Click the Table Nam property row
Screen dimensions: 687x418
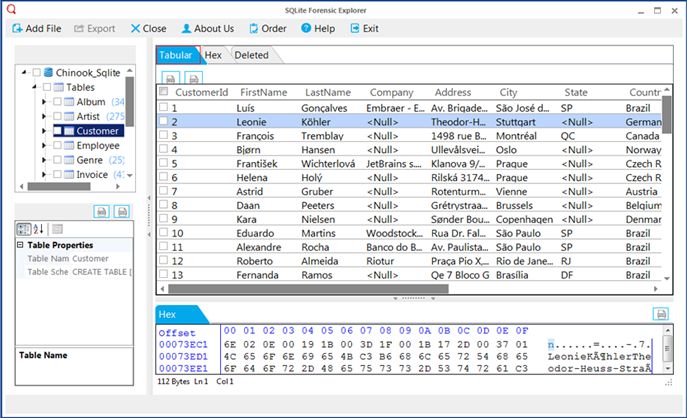click(x=74, y=259)
